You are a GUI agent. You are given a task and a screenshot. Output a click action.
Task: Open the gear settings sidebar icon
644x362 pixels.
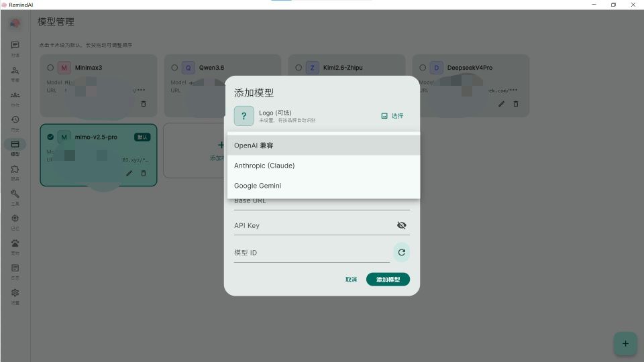(15, 293)
